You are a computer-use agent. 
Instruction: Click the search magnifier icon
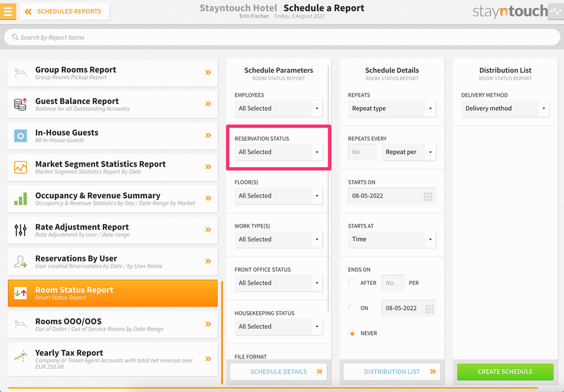coord(15,37)
